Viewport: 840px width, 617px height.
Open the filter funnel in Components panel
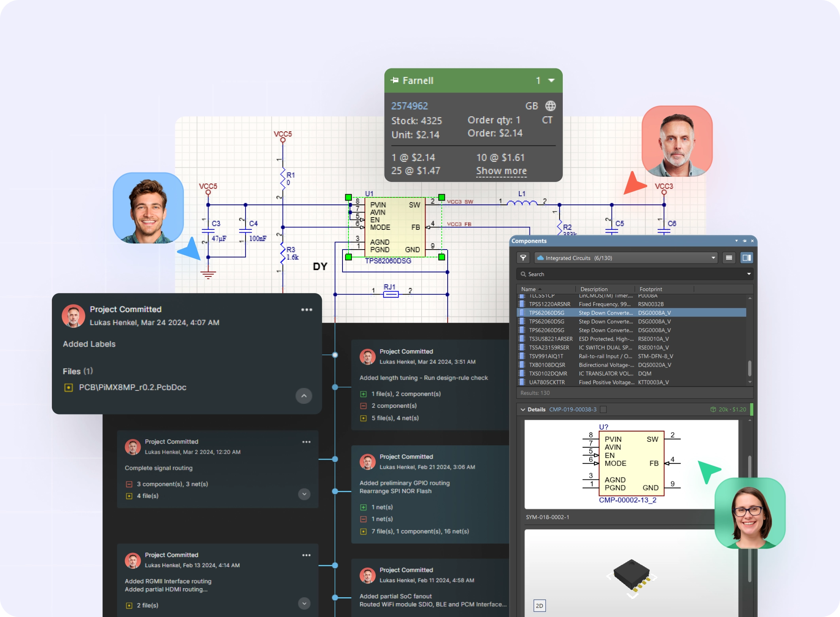pos(523,258)
